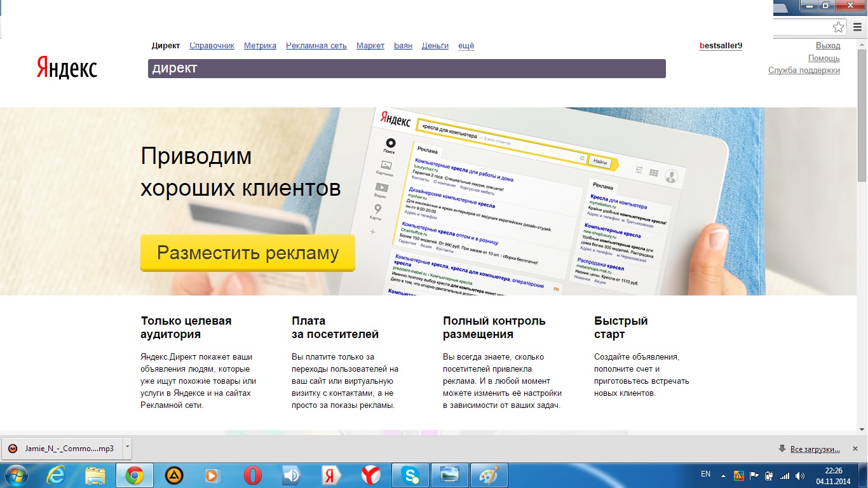Image resolution: width=868 pixels, height=488 pixels.
Task: Open the media player taskbar icon
Action: [213, 475]
